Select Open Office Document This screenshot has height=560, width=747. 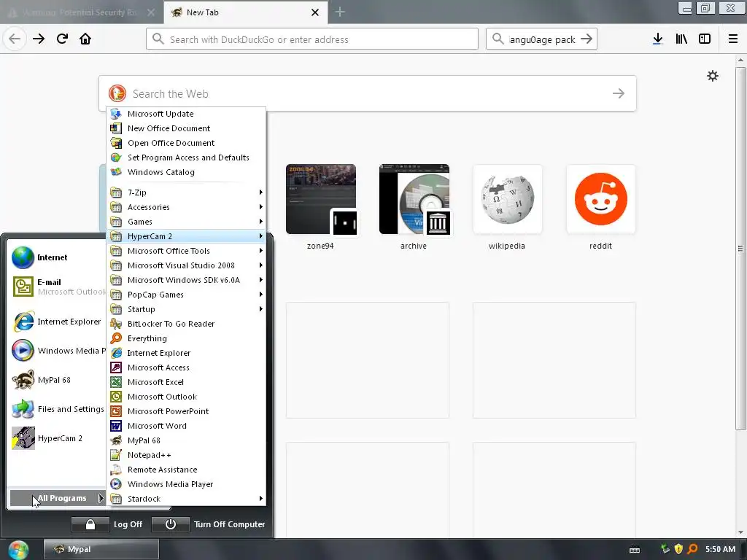[x=186, y=142]
